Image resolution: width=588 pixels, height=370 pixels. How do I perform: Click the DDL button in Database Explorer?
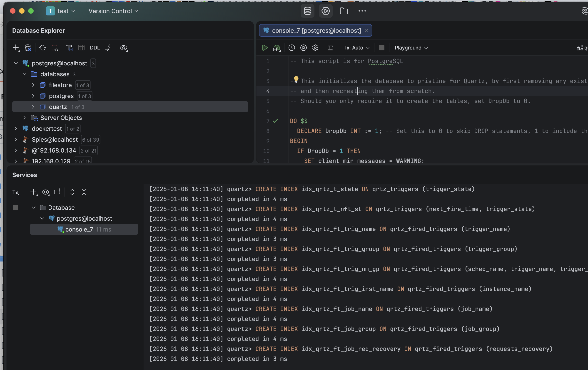pyautogui.click(x=95, y=48)
